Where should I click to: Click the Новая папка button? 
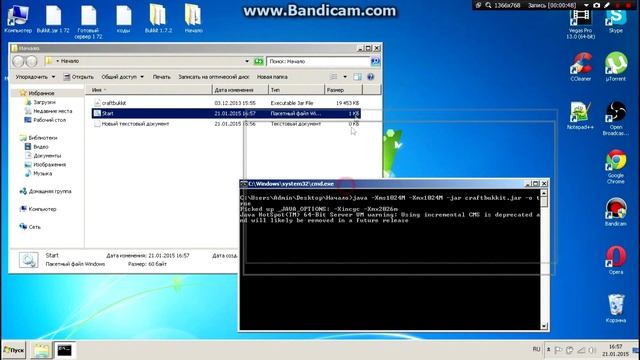click(272, 77)
